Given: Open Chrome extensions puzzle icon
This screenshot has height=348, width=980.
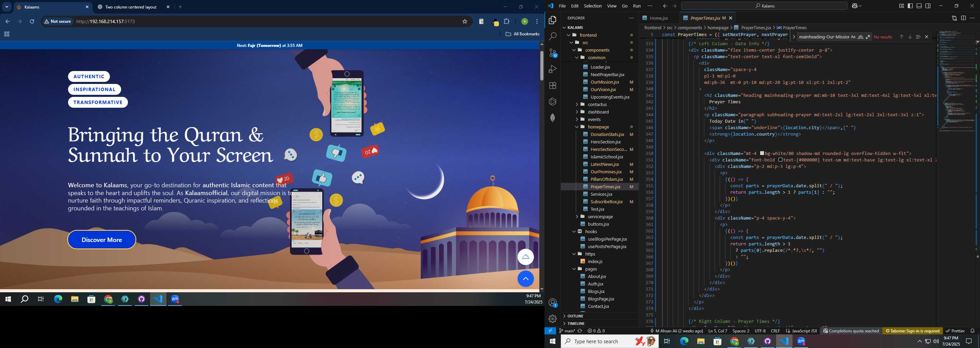Looking at the screenshot, I should click(x=506, y=22).
